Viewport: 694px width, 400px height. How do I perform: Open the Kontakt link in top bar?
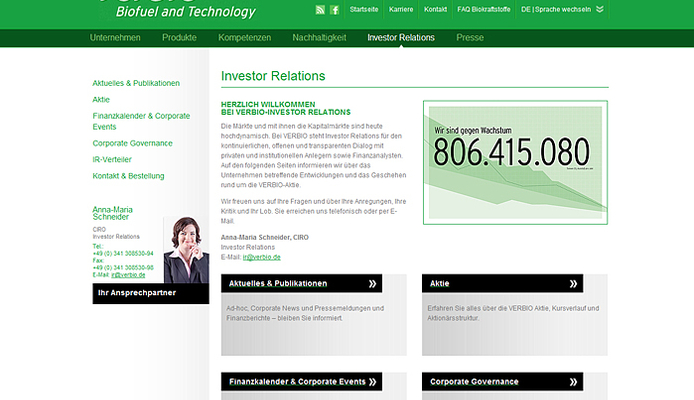click(436, 9)
